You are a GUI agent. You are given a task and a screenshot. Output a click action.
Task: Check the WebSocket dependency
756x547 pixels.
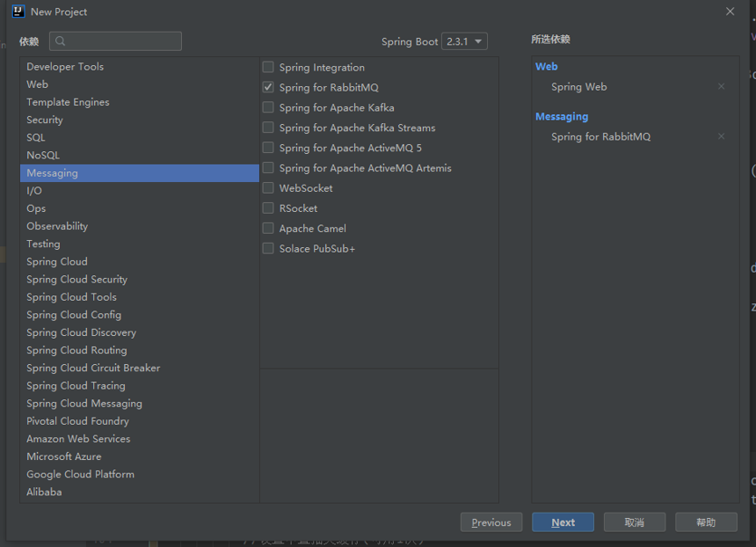pyautogui.click(x=268, y=187)
